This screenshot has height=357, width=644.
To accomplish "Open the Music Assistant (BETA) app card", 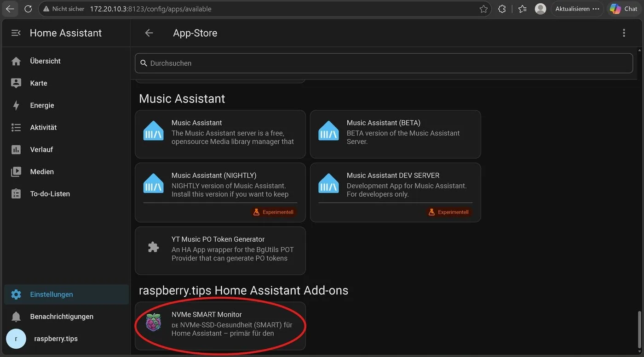I will pyautogui.click(x=396, y=134).
